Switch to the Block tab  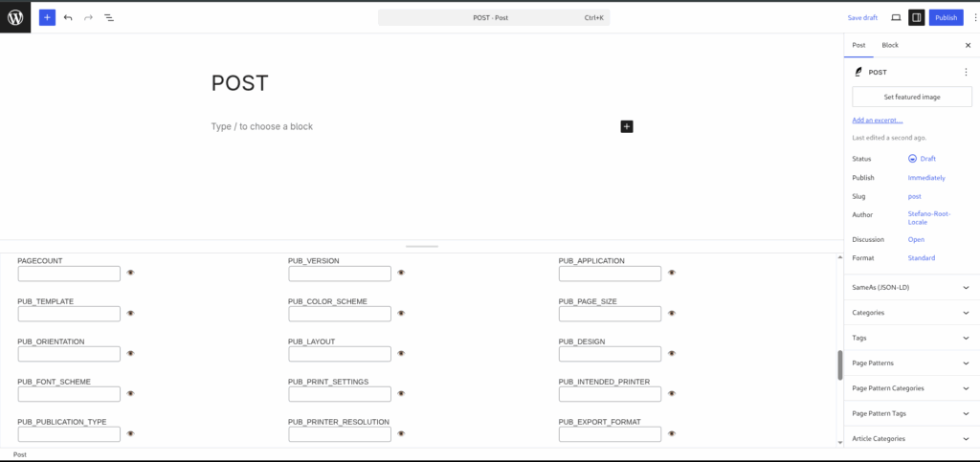click(x=890, y=45)
